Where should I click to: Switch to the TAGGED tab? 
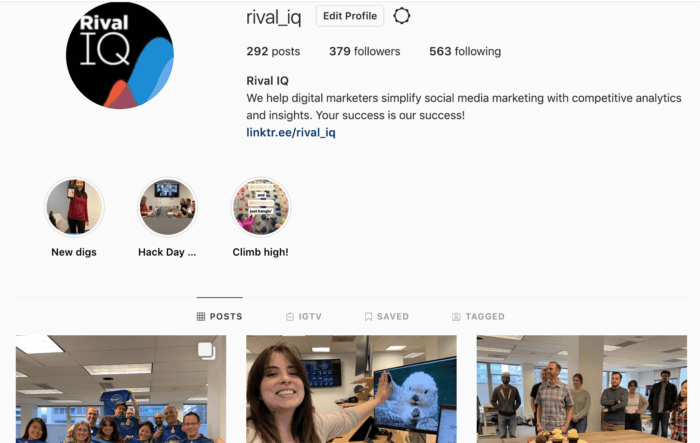tap(478, 317)
